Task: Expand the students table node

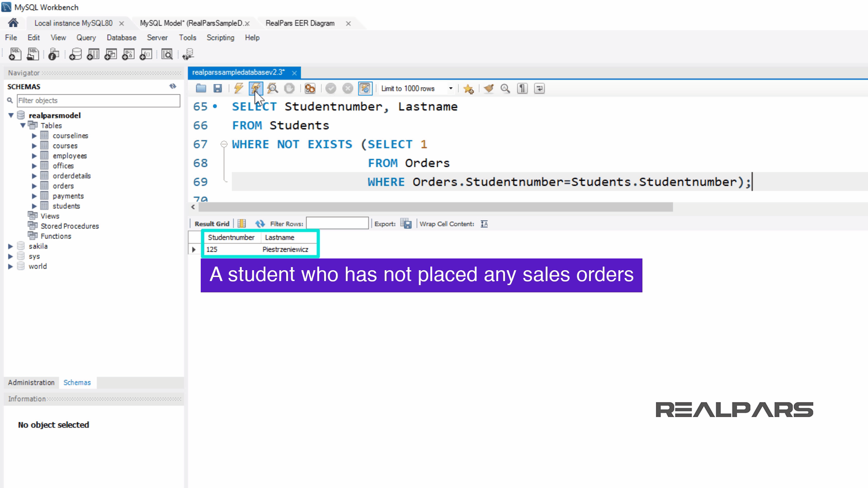Action: [x=34, y=206]
